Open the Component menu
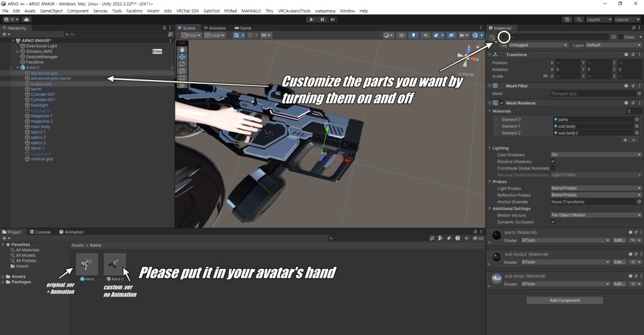Viewport: 644px width, 335px height. (77, 11)
